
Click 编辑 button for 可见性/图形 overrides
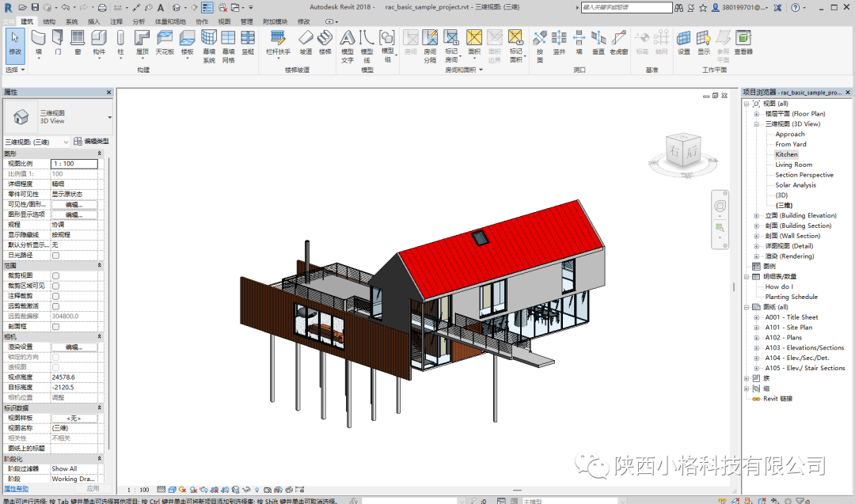tap(74, 205)
